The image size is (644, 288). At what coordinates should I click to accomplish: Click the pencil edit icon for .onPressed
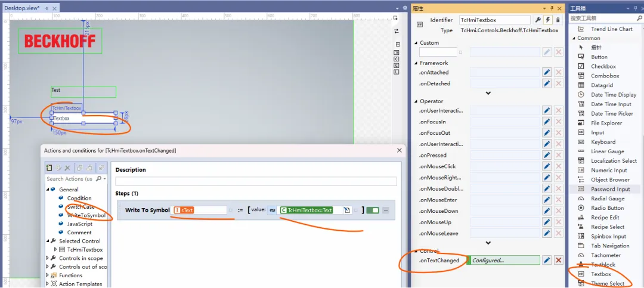click(x=547, y=155)
